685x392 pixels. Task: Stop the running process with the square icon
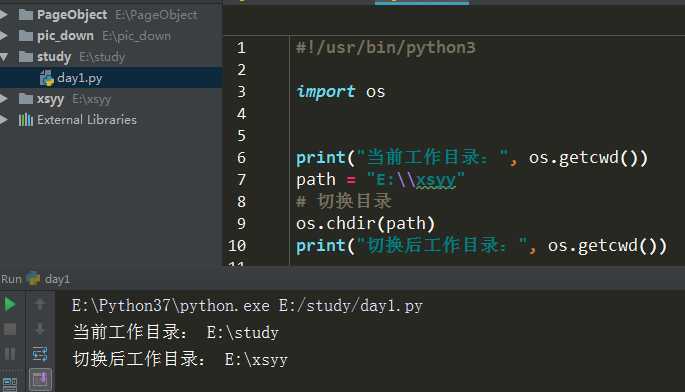10,329
